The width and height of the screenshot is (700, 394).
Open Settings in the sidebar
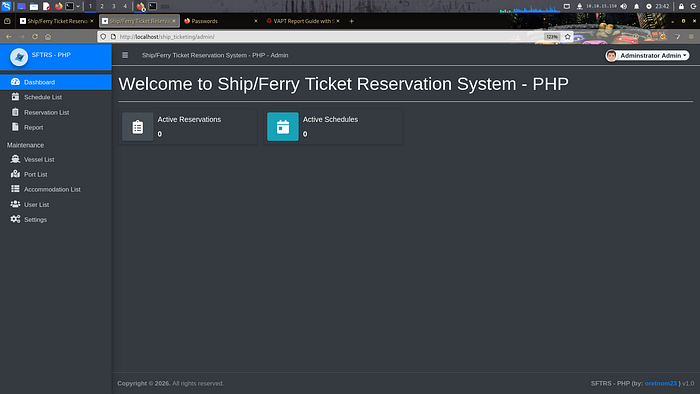[56, 220]
